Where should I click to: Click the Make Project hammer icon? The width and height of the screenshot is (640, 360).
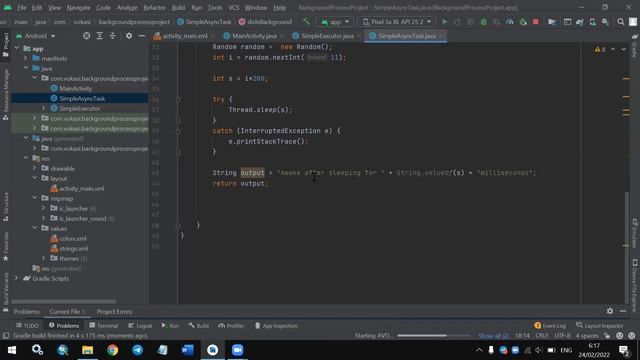306,22
